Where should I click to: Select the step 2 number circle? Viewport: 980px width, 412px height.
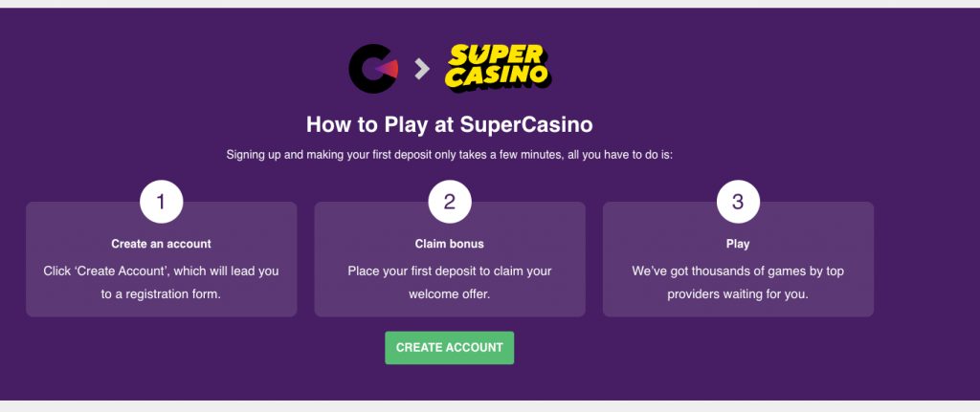pyautogui.click(x=450, y=202)
